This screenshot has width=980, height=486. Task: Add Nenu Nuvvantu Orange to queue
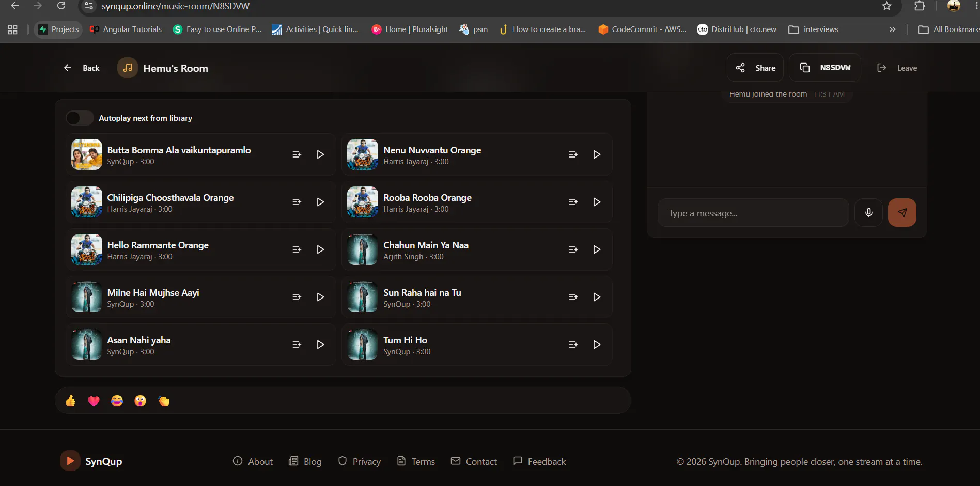coord(573,154)
